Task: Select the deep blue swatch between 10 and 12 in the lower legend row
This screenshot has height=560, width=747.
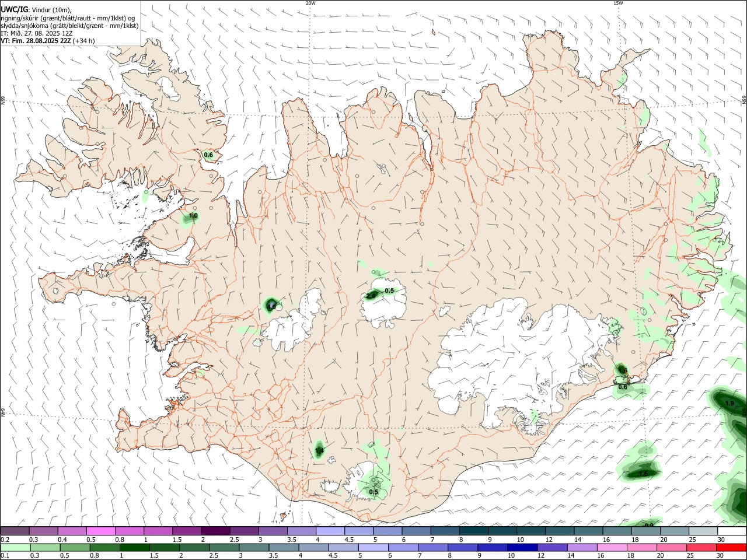Action: [521, 547]
